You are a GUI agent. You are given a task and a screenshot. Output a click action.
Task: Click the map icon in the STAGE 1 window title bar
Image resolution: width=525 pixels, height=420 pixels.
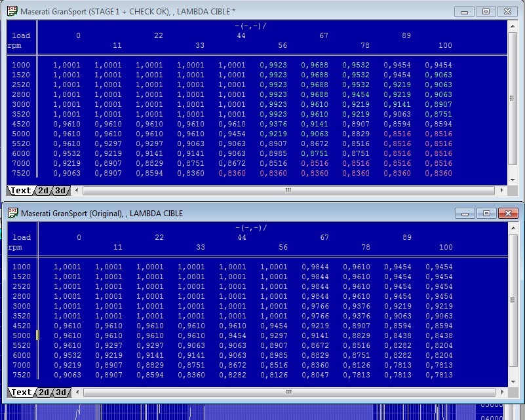12,11
